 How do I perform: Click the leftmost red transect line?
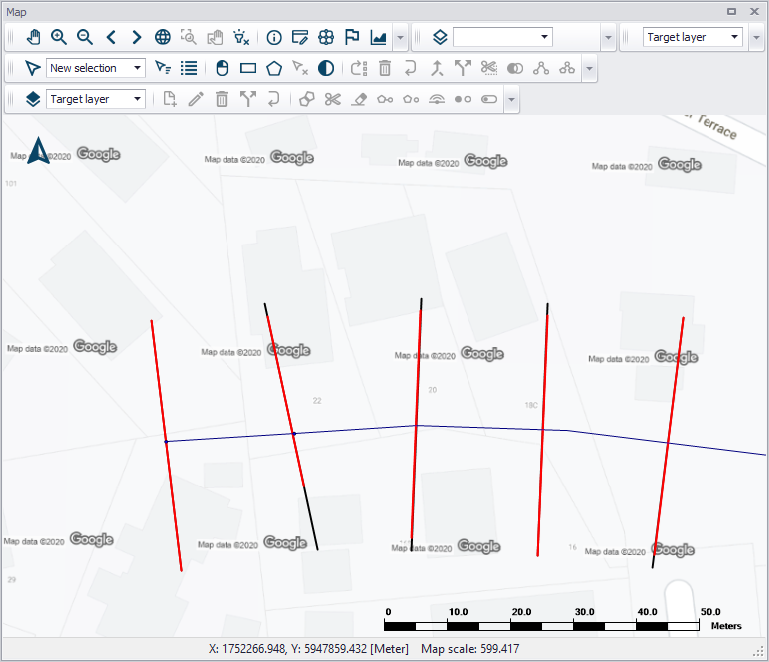(x=167, y=445)
